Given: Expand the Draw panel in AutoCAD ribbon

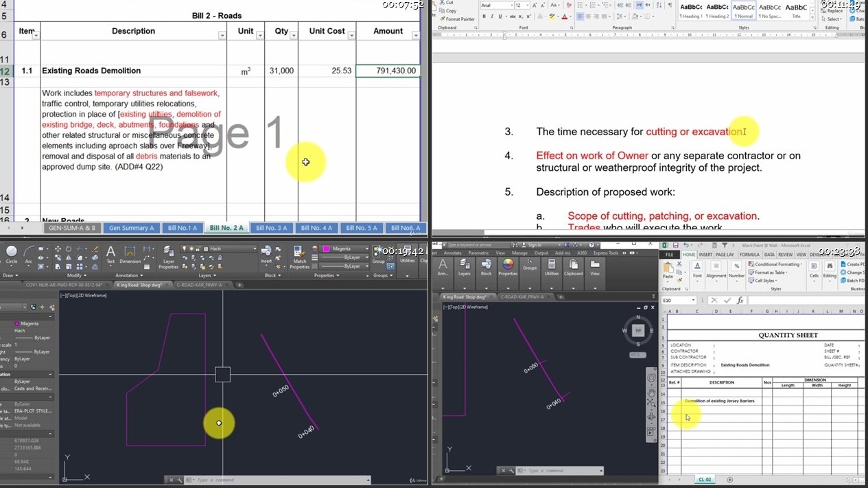Looking at the screenshot, I should click(x=10, y=275).
